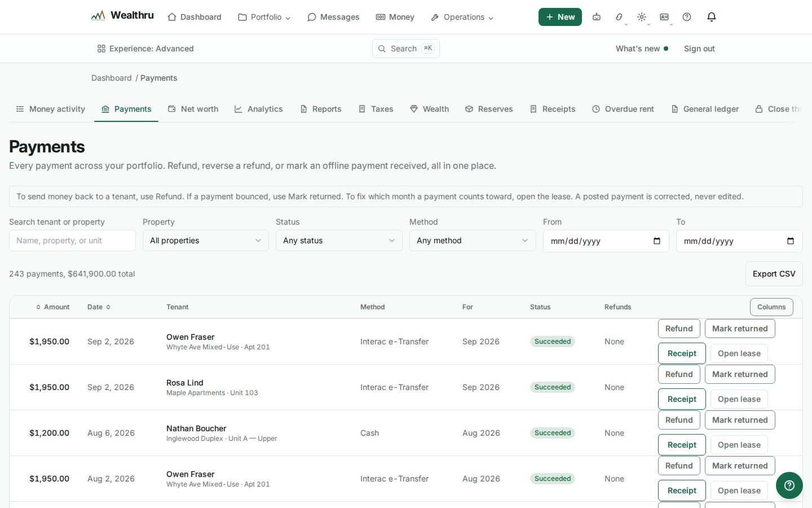Select the Wealth tab

430,109
